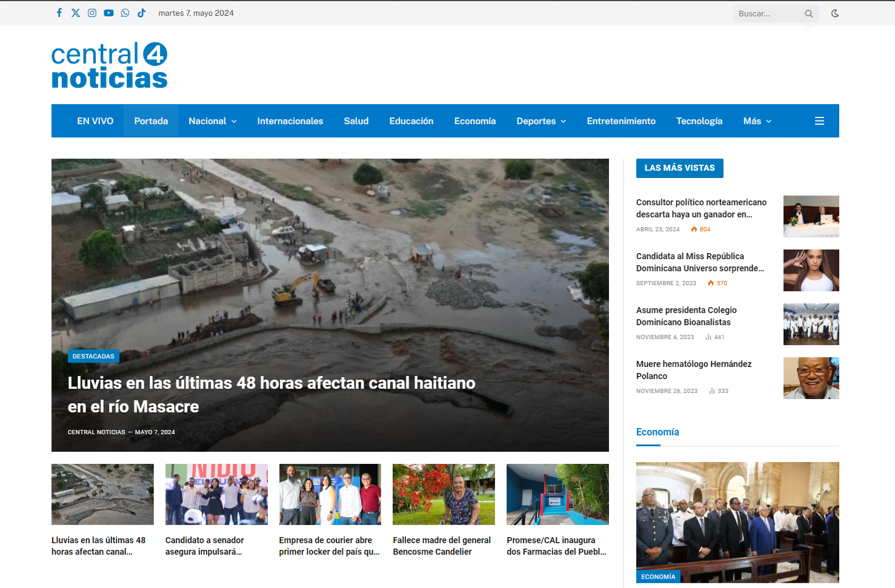895x588 pixels.
Task: Click the X (Twitter) icon
Action: coord(75,12)
